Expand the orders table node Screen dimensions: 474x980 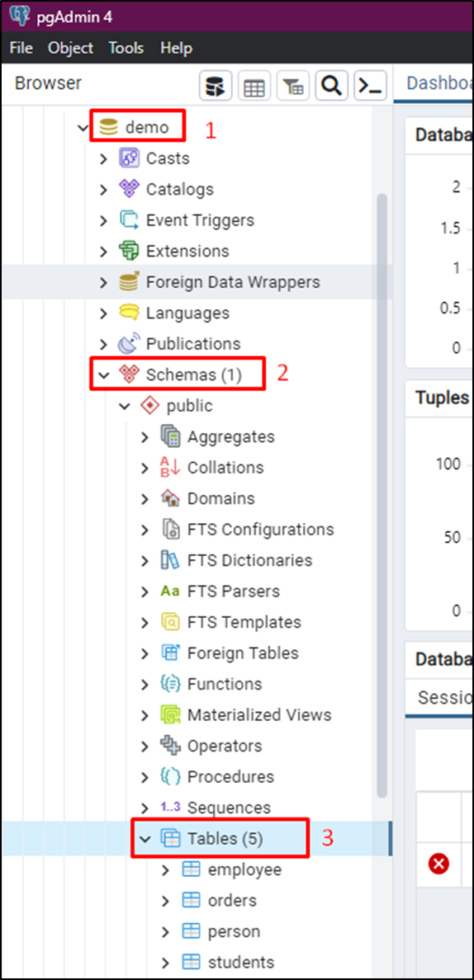[x=165, y=901]
